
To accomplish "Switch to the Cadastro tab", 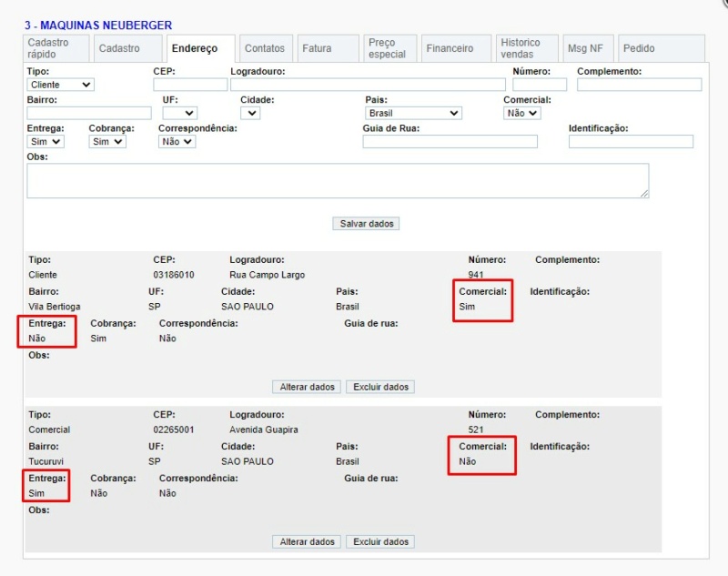I will [x=128, y=48].
